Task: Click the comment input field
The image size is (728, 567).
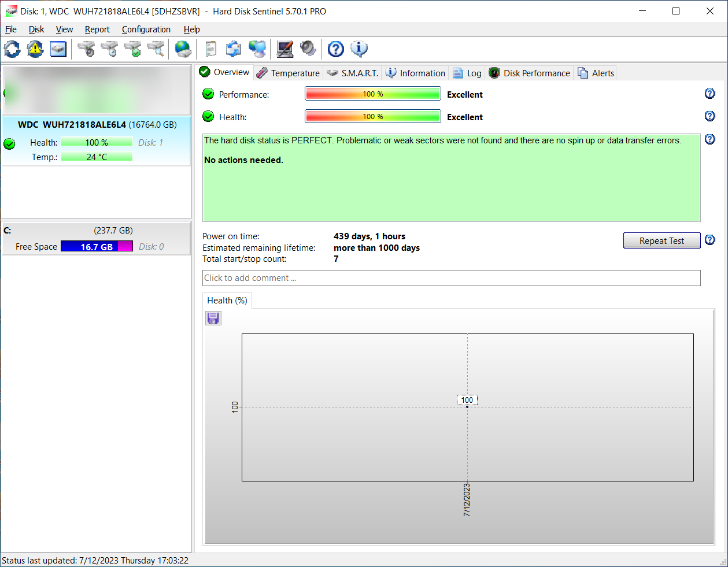Action: (x=451, y=278)
